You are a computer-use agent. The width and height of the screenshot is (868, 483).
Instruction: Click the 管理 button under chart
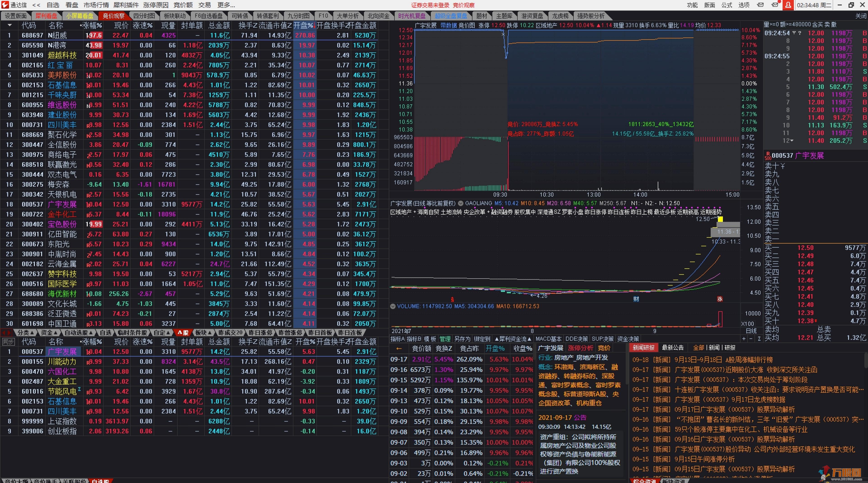[445, 339]
